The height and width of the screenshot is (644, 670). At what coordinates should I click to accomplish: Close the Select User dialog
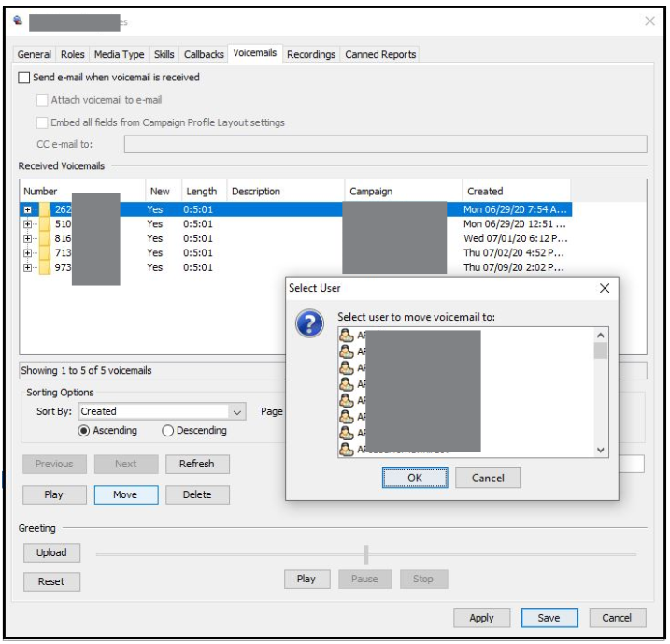point(605,289)
